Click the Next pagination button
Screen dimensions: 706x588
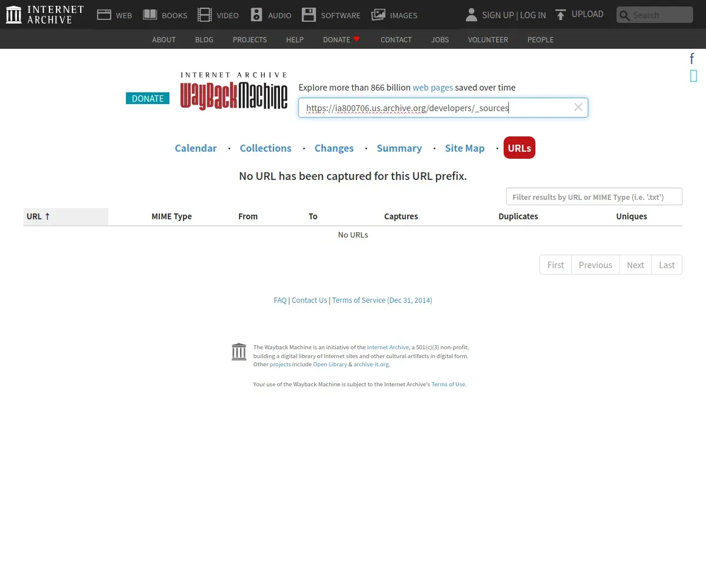tap(635, 265)
